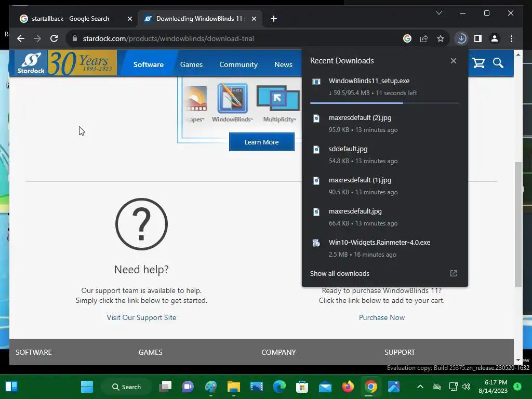This screenshot has width=532, height=399.
Task: Click the Show all downloads open icon
Action: [x=453, y=273]
